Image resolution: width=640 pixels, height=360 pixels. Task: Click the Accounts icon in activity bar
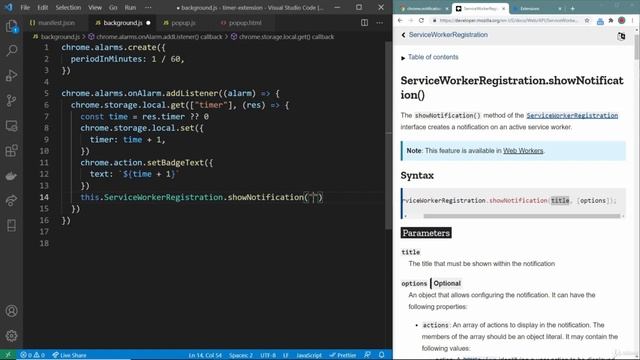pos(11,311)
